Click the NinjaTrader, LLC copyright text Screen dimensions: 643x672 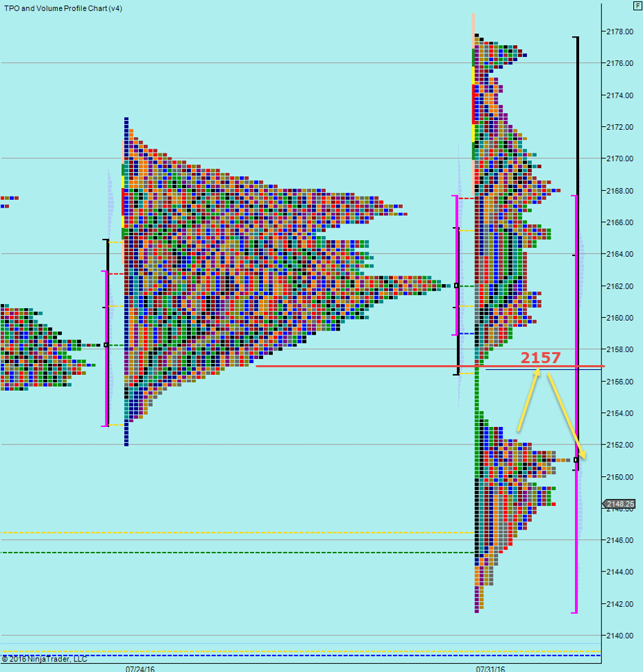(x=44, y=659)
